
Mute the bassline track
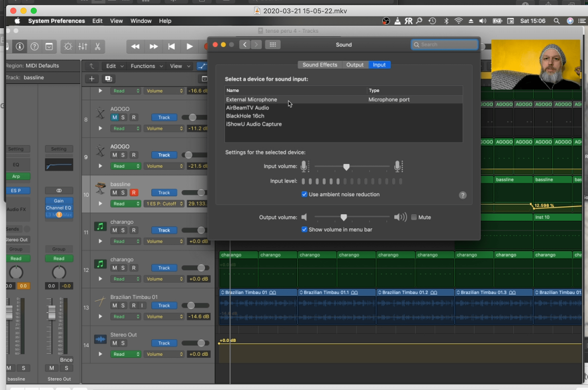(114, 192)
